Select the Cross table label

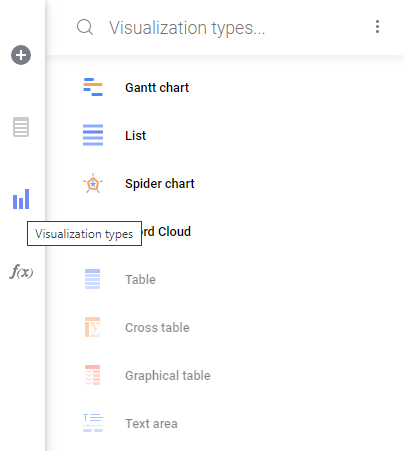[x=157, y=328]
